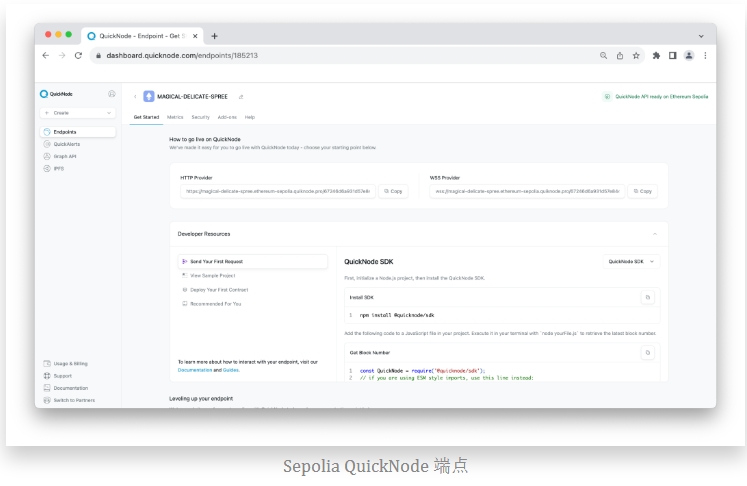The height and width of the screenshot is (486, 747).
Task: Click the npm install @quicknode/sdk line
Action: click(x=397, y=315)
